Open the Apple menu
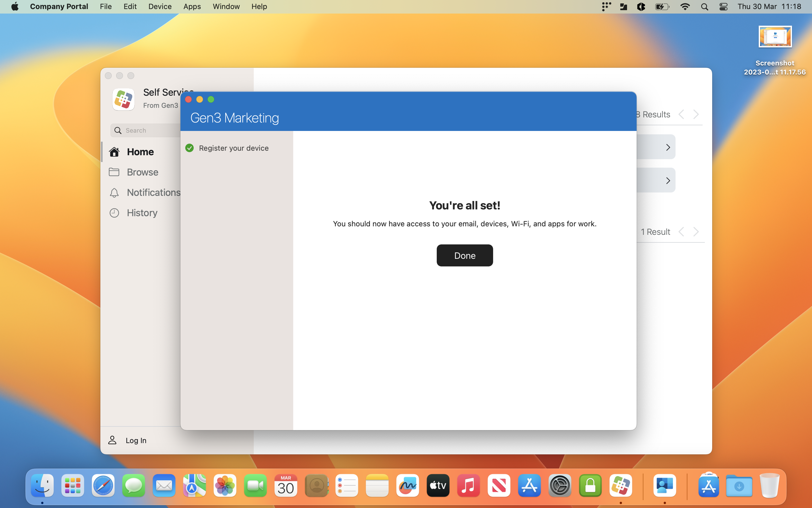The height and width of the screenshot is (508, 812). point(15,6)
